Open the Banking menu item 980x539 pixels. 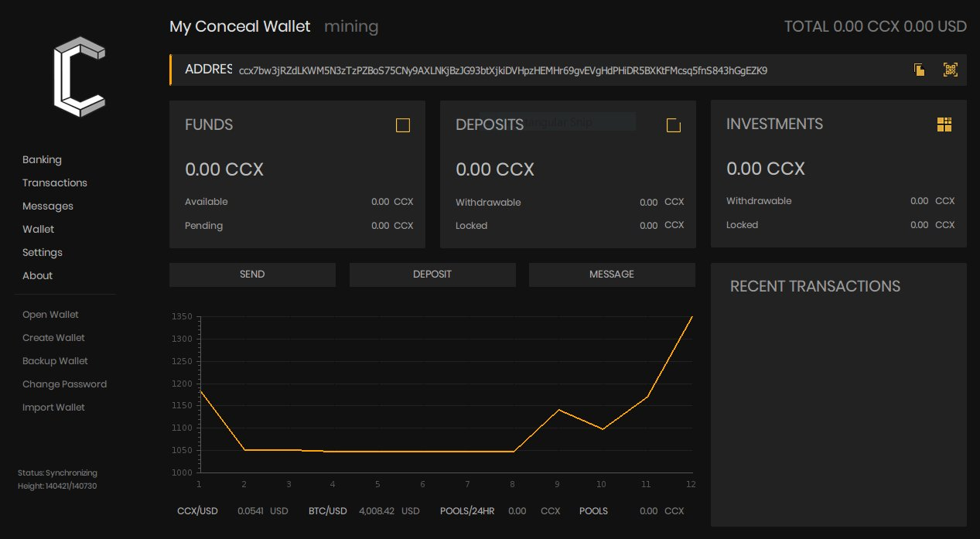(42, 159)
